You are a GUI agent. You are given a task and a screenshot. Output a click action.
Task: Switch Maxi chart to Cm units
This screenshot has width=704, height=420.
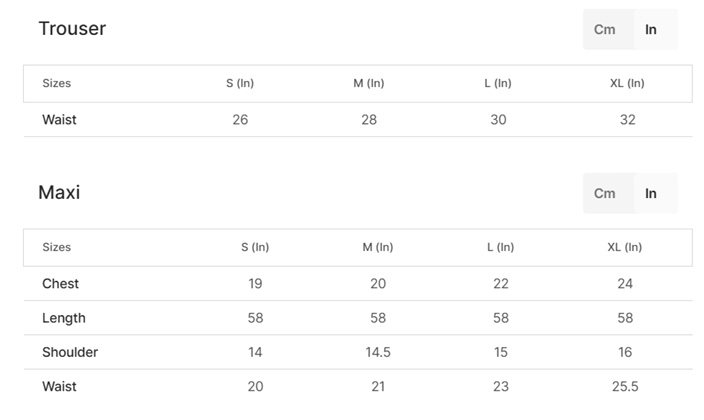coord(605,193)
